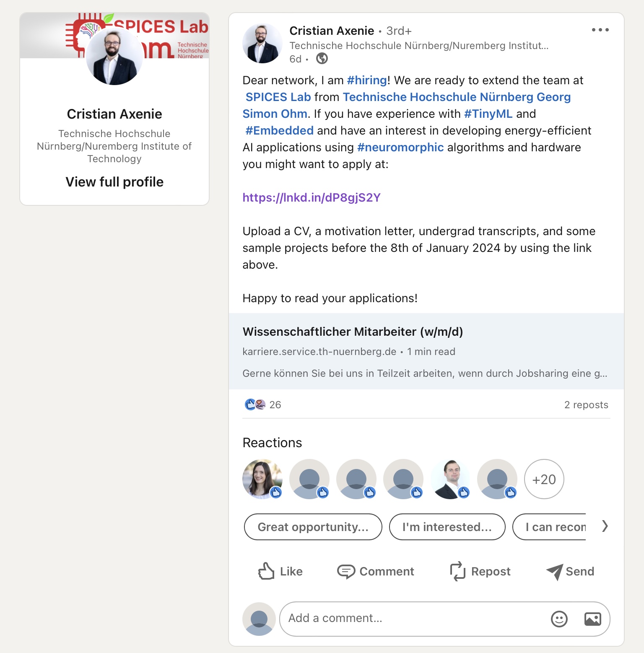Click the add photo icon in comment box

592,619
